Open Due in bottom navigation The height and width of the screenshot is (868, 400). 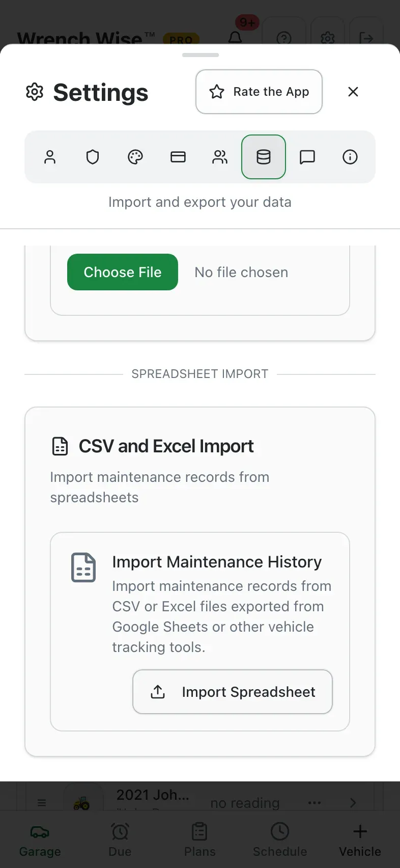pyautogui.click(x=120, y=840)
